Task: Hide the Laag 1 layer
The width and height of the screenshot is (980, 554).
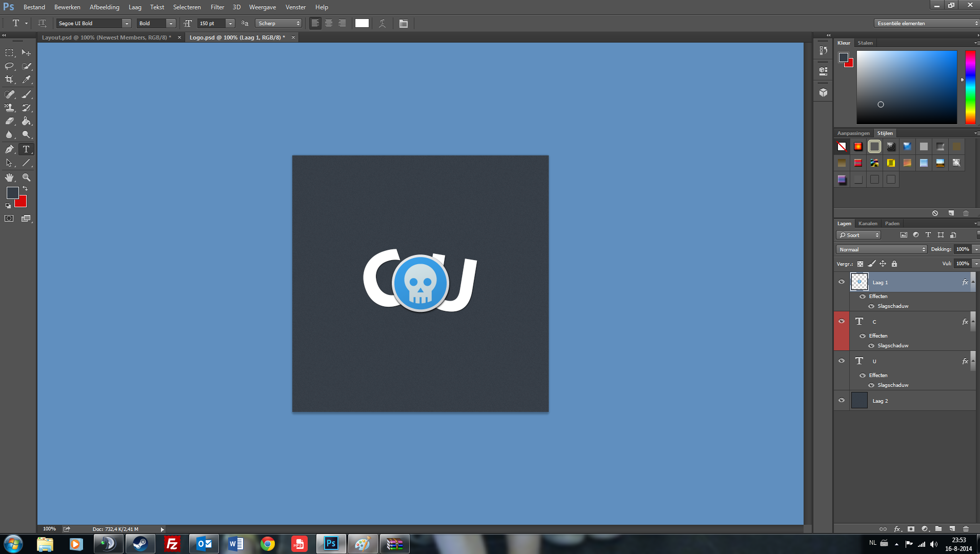Action: [842, 282]
